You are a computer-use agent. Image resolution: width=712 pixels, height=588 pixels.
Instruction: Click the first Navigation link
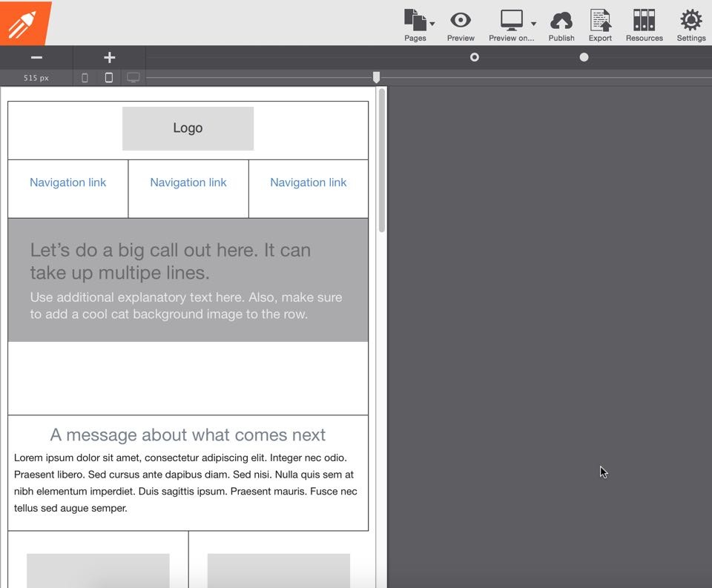[67, 182]
